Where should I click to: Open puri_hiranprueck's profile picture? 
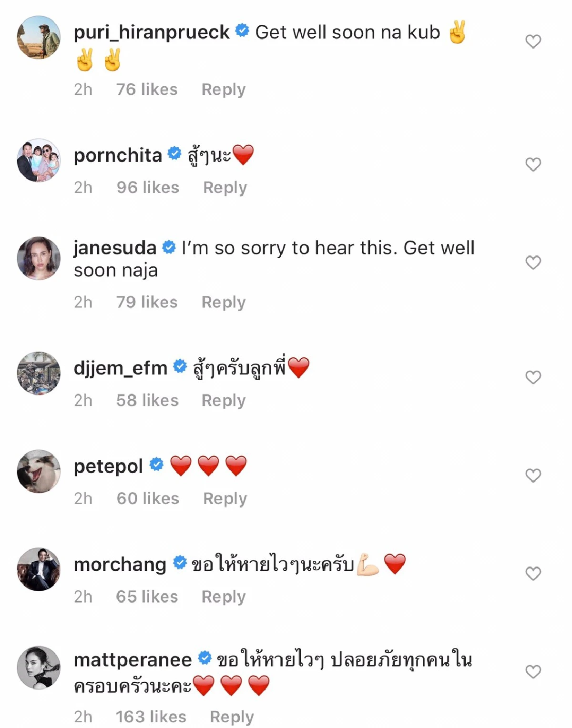pos(39,37)
